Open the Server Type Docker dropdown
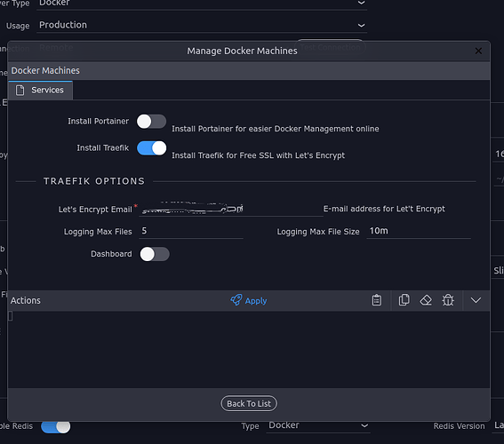The image size is (504, 444). click(x=202, y=4)
